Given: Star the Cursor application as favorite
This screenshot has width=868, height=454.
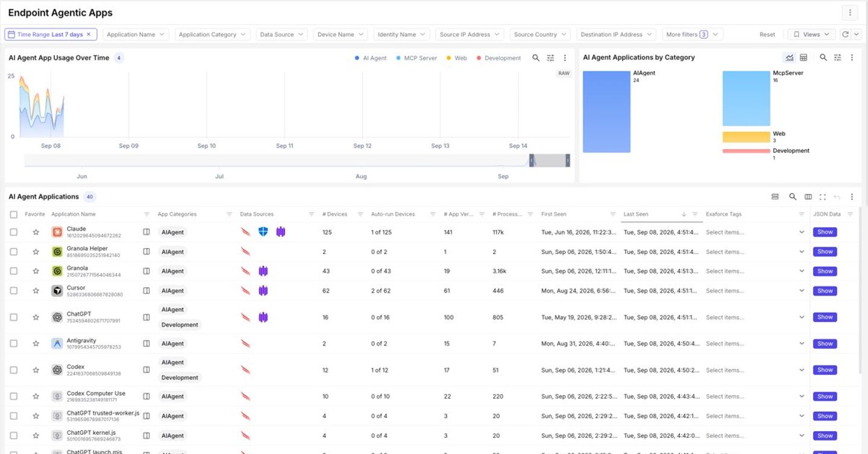Looking at the screenshot, I should tap(36, 291).
